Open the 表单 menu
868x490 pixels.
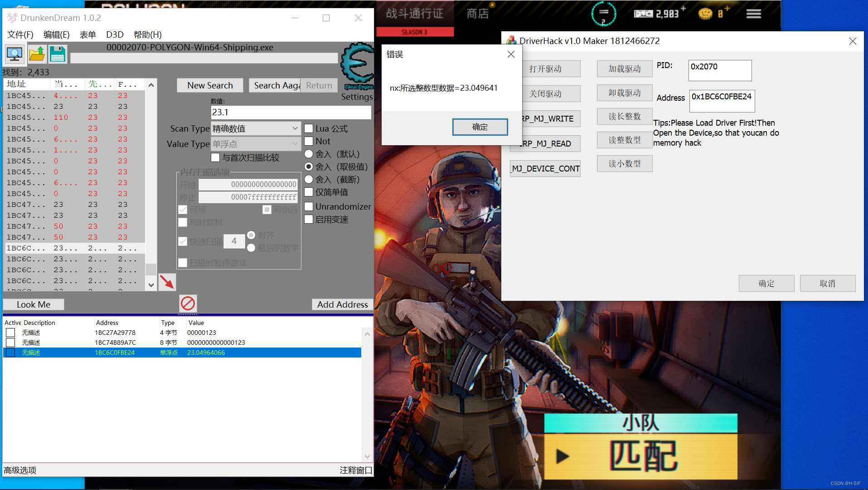pyautogui.click(x=87, y=34)
